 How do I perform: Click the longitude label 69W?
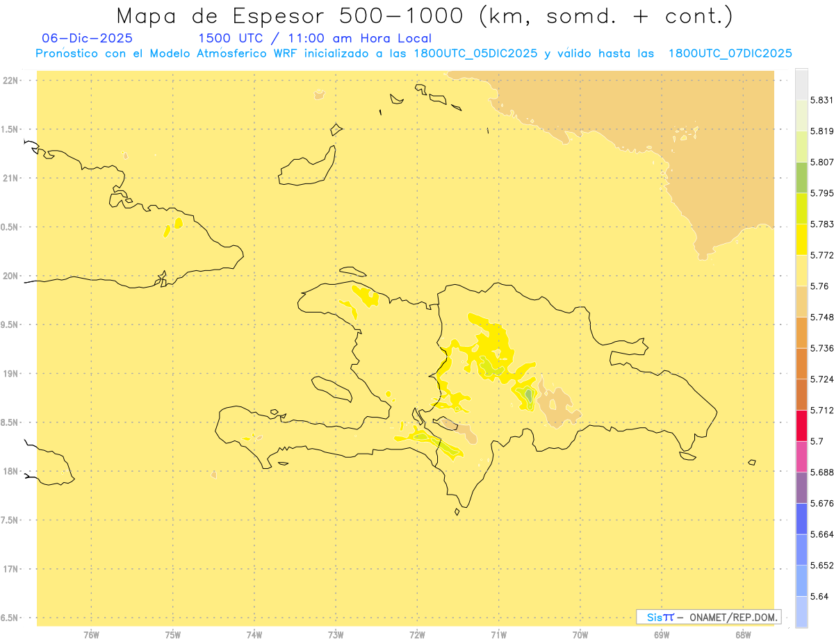(662, 635)
